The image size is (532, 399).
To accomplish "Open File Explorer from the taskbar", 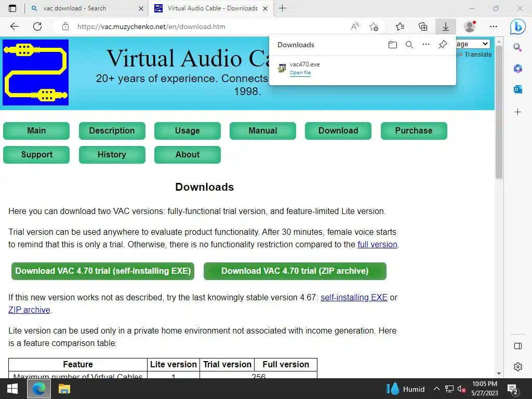I will pos(64,389).
